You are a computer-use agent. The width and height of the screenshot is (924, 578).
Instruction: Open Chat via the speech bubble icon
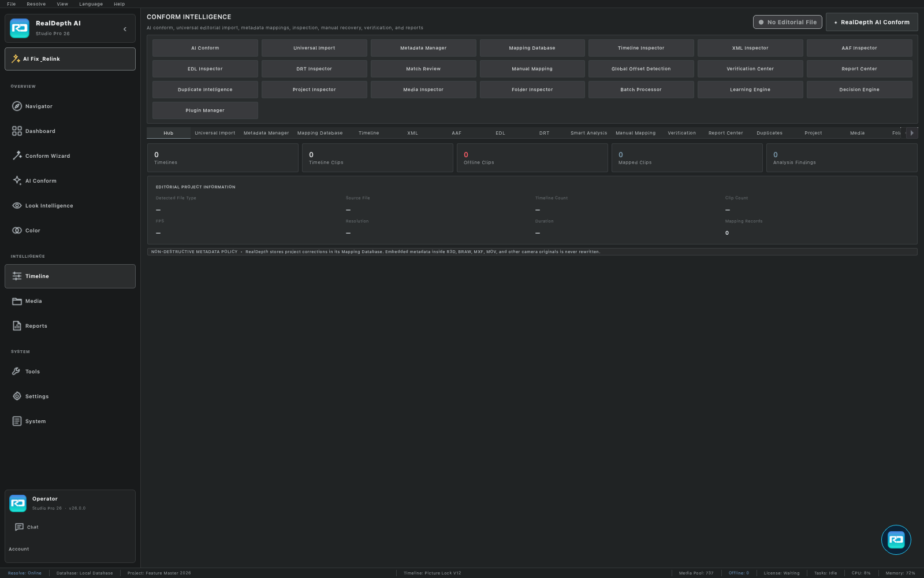tap(19, 527)
